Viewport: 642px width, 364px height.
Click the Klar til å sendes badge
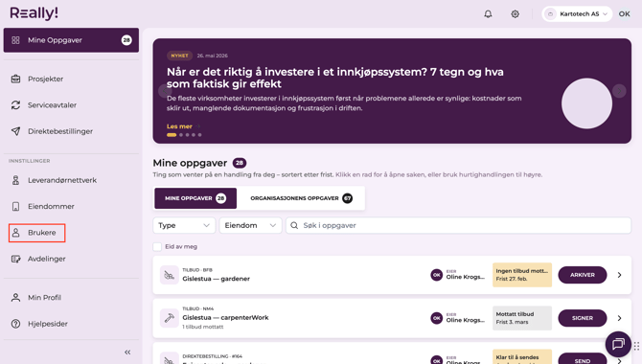[x=522, y=357]
